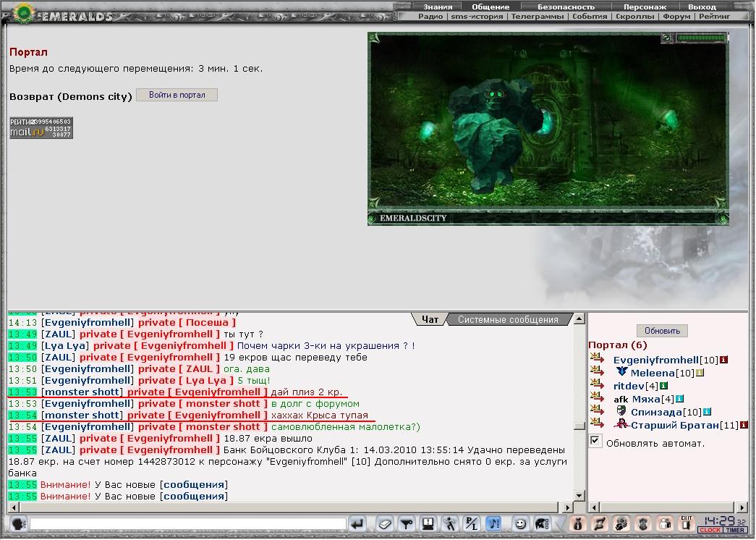Open the сообщения link in last chat line

tap(195, 496)
